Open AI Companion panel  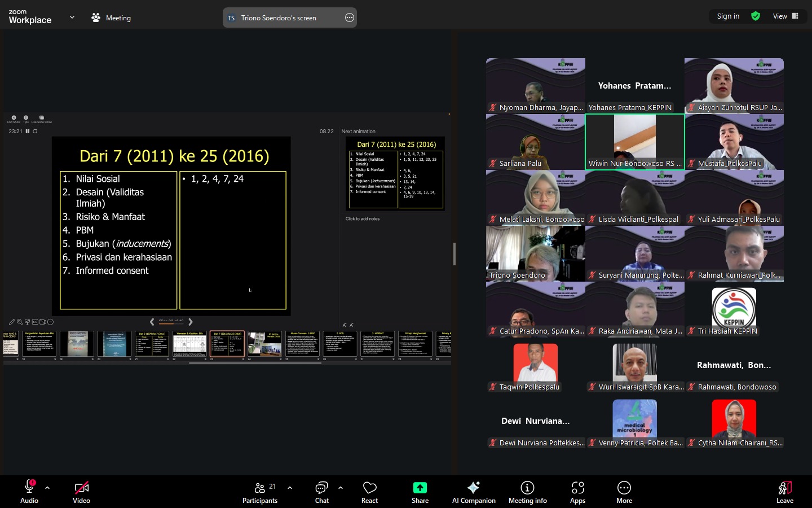474,492
